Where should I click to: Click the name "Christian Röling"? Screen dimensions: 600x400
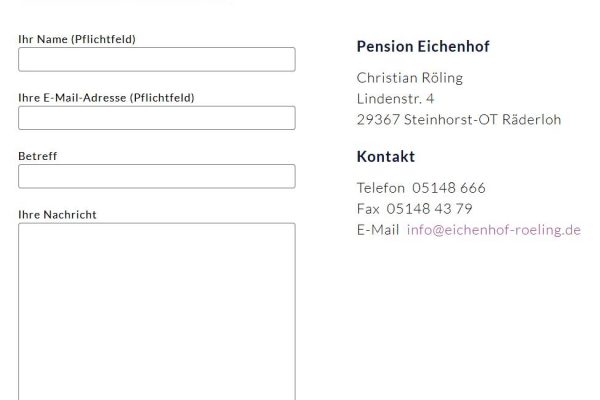(410, 78)
